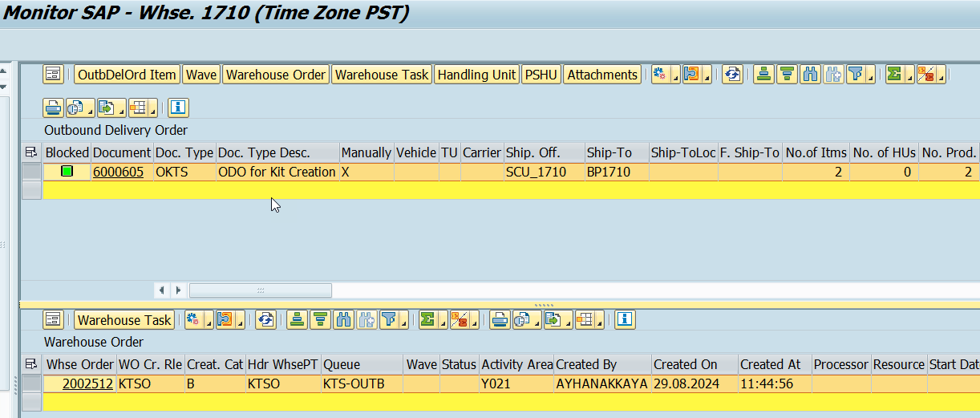Select all rows icon in Warehouse Order table
The height and width of the screenshot is (418, 980).
tap(31, 364)
